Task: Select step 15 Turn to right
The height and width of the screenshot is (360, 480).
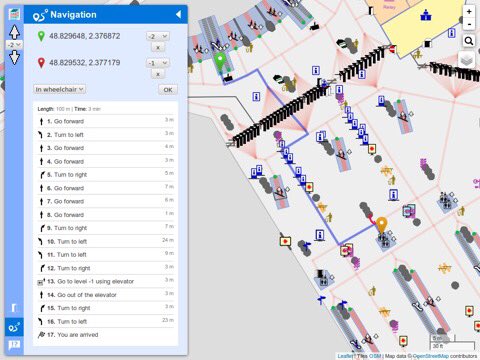Action: [x=106, y=308]
